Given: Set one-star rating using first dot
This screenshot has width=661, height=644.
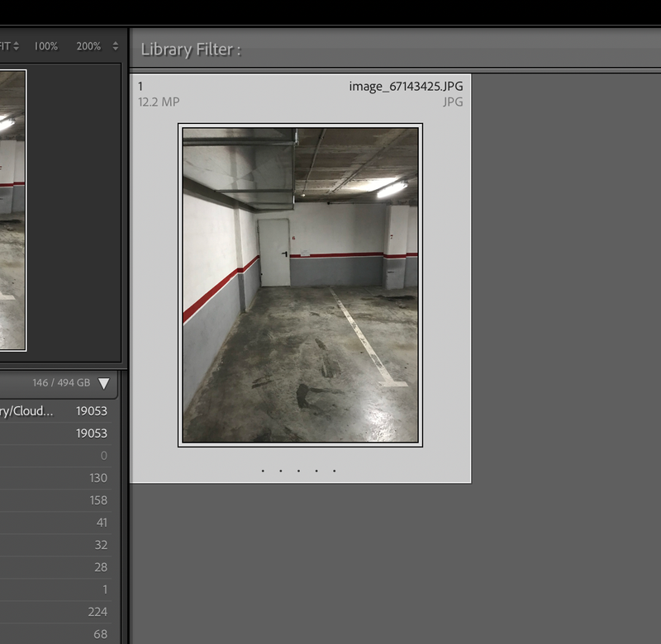Looking at the screenshot, I should [x=263, y=471].
